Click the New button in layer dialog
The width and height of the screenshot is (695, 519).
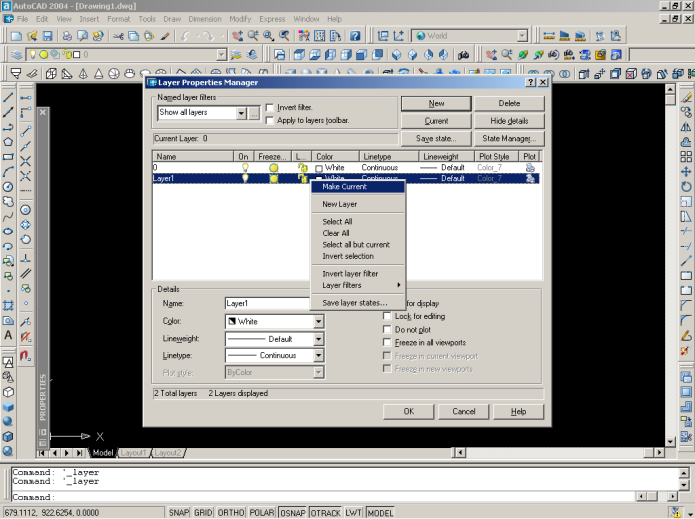point(436,103)
